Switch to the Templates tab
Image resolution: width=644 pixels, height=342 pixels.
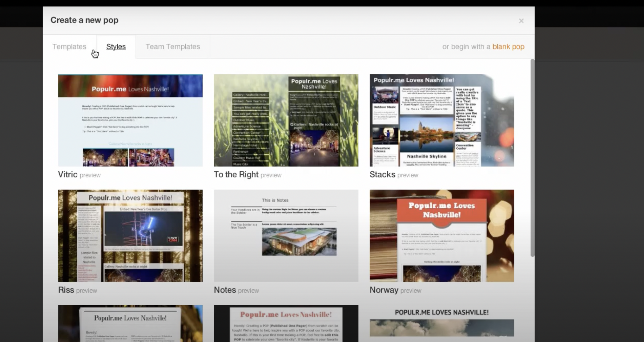69,47
